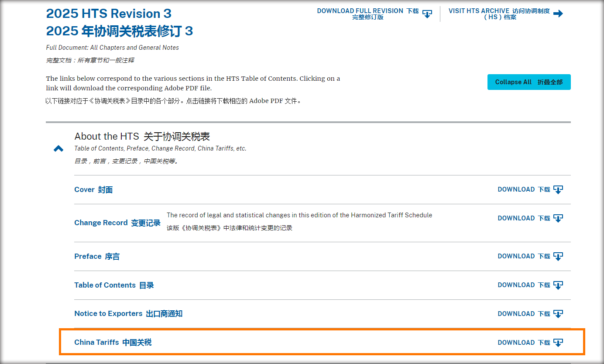Image resolution: width=604 pixels, height=364 pixels.
Task: Click the intro paragraph about Adobe PDF file
Action: tap(193, 83)
